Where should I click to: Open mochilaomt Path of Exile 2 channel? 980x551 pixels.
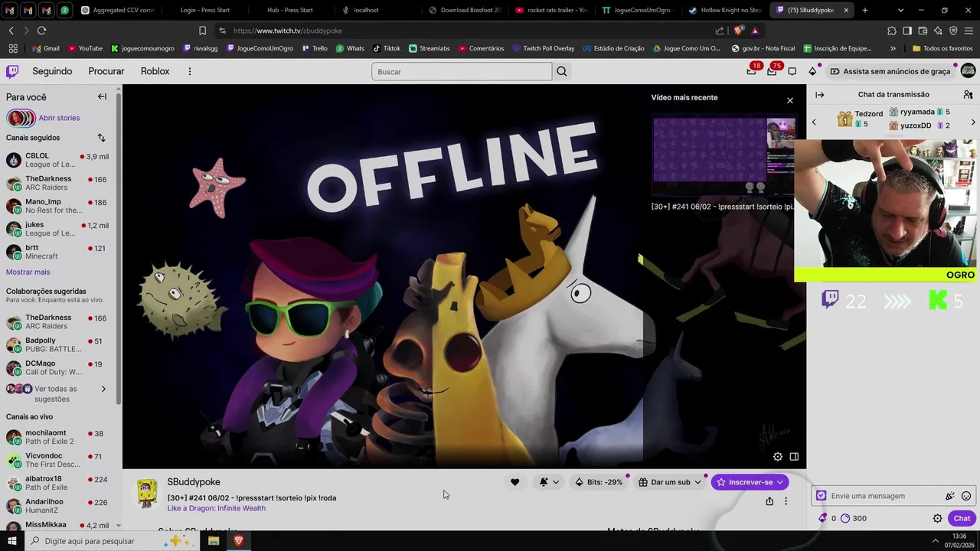[57, 437]
